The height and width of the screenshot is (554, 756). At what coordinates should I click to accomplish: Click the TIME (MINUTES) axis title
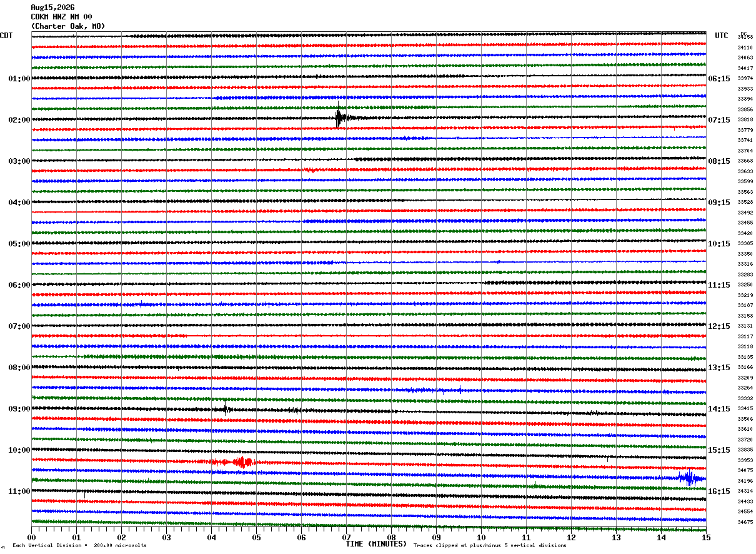[x=376, y=544]
